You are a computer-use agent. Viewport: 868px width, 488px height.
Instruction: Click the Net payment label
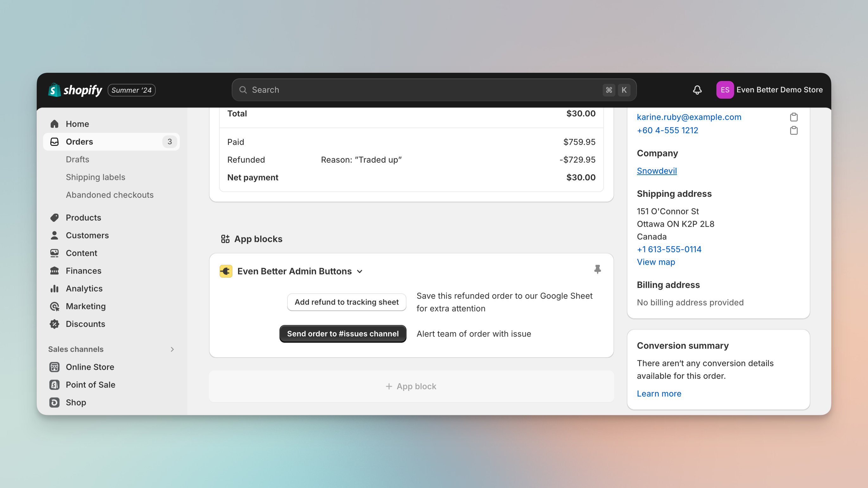(x=253, y=178)
